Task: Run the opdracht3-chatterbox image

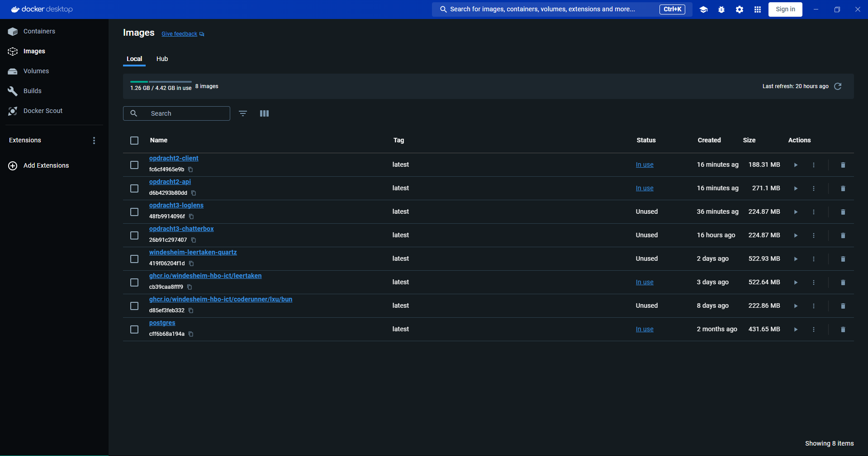Action: coord(796,235)
